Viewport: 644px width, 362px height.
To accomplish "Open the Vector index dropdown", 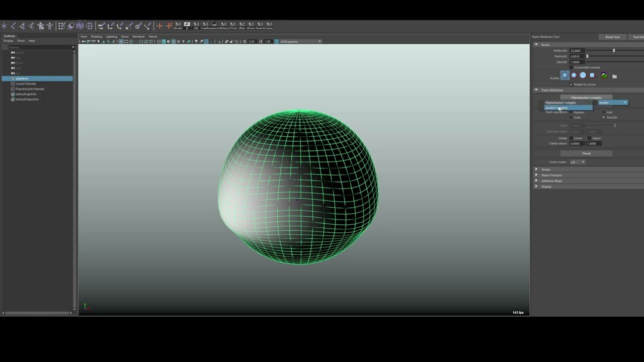I will point(578,162).
